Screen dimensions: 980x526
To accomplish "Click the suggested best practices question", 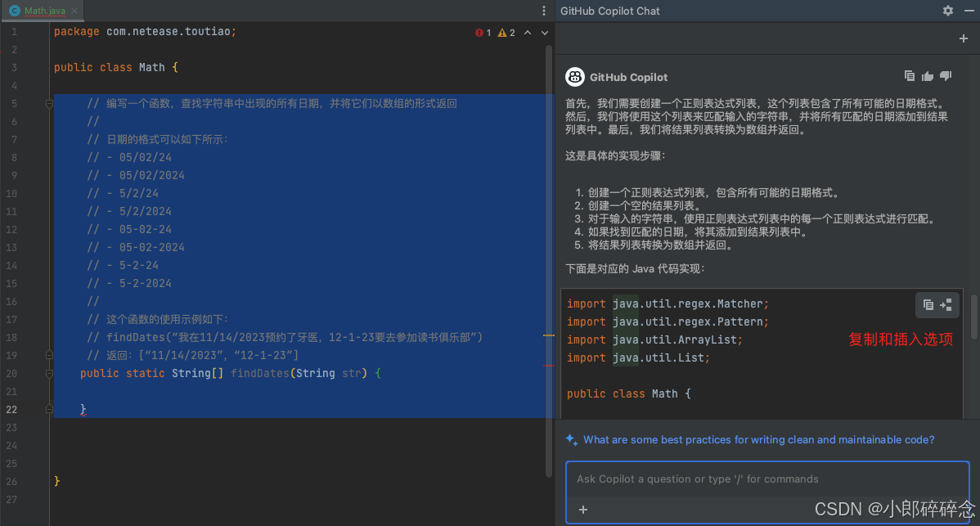I will click(x=759, y=440).
